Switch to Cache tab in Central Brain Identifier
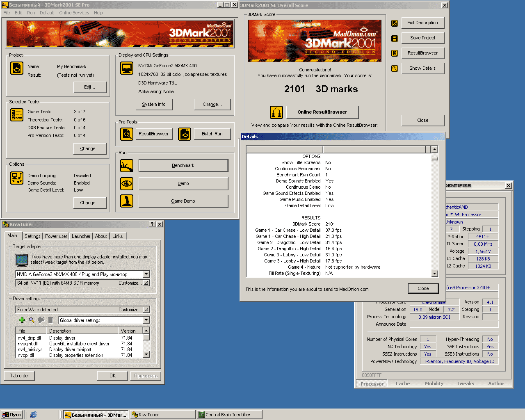The image size is (525, 420). pyautogui.click(x=403, y=383)
